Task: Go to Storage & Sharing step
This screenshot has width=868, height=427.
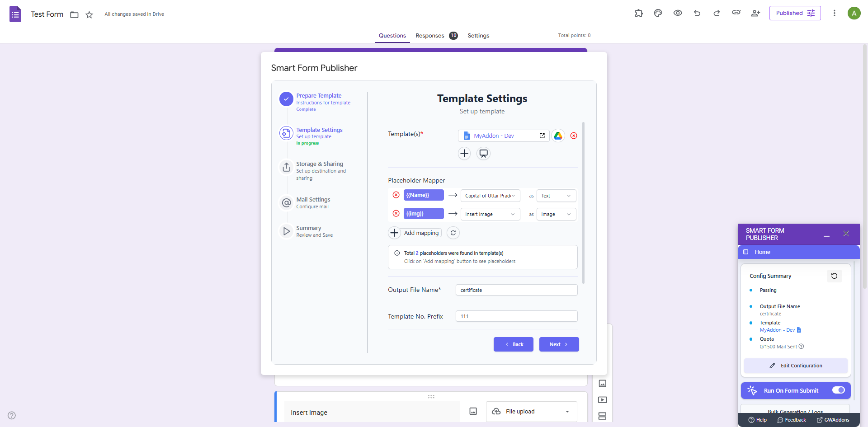Action: click(x=319, y=164)
